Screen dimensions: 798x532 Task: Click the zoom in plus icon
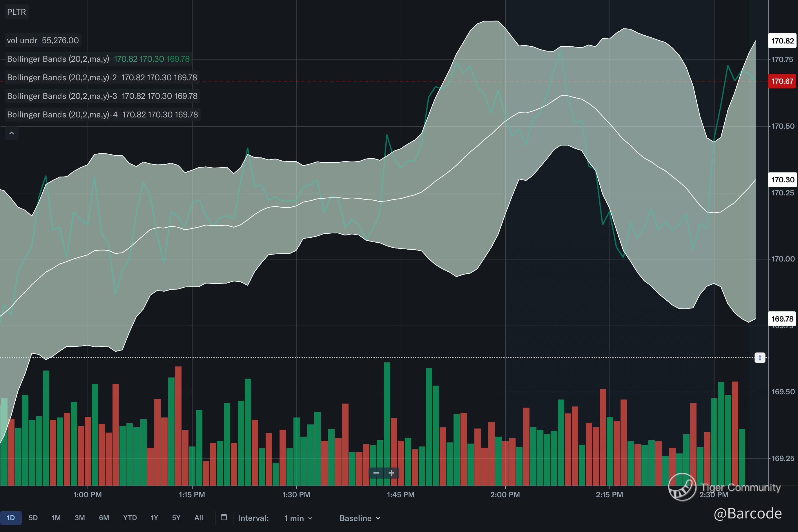[391, 473]
